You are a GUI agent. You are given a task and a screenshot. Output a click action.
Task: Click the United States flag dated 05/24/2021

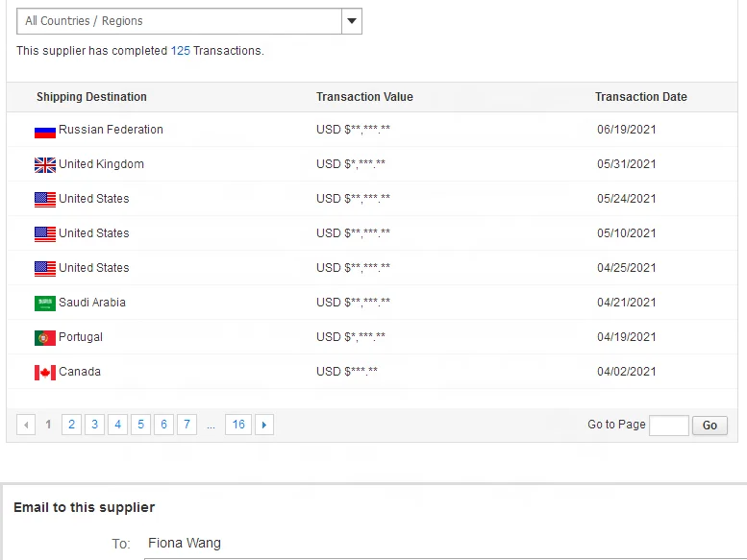pyautogui.click(x=45, y=200)
